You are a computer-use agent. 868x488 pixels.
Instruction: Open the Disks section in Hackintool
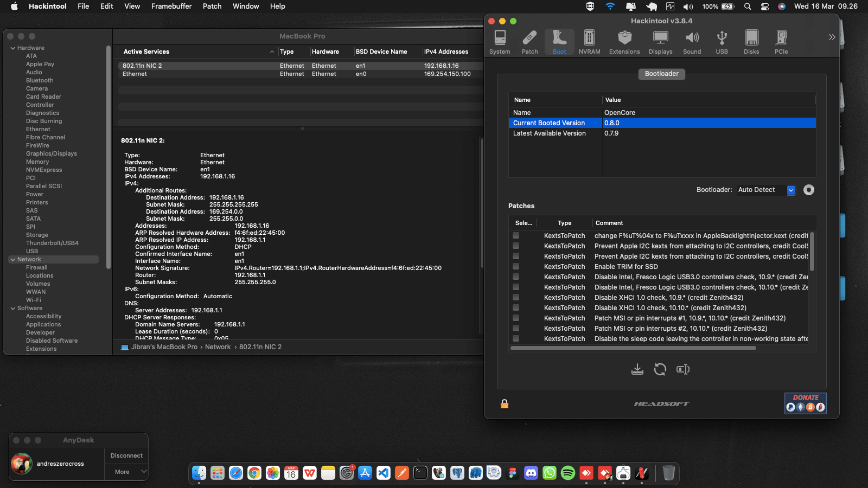click(x=751, y=41)
